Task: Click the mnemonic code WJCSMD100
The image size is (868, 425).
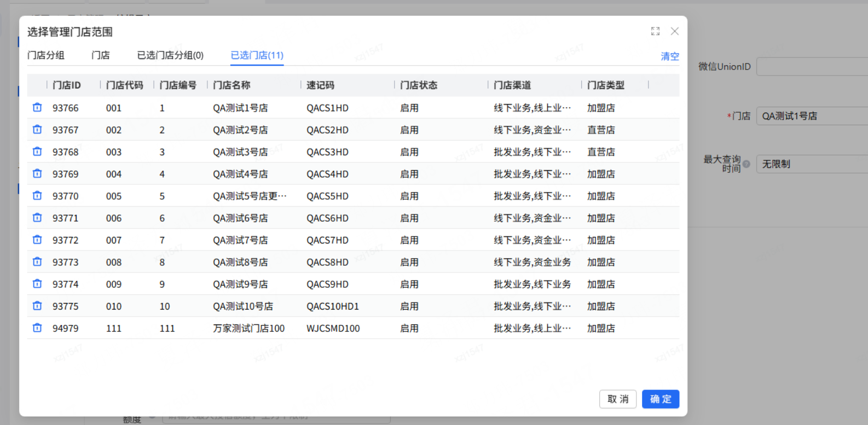Action: [x=333, y=328]
